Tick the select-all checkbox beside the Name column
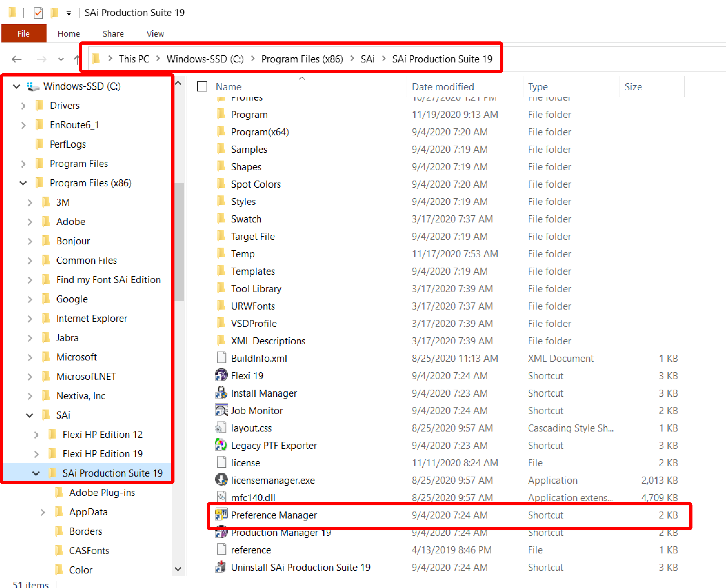Image resolution: width=726 pixels, height=588 pixels. point(202,86)
